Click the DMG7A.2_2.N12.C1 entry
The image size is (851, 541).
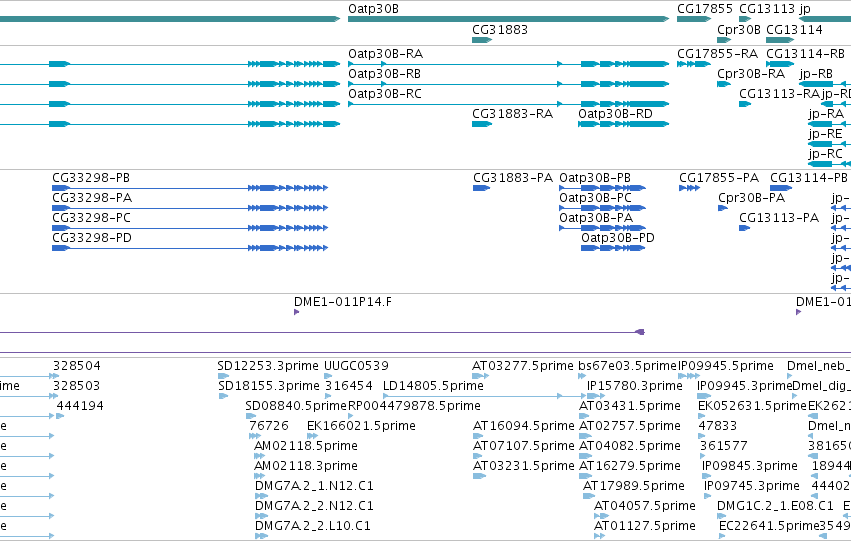pos(314,506)
